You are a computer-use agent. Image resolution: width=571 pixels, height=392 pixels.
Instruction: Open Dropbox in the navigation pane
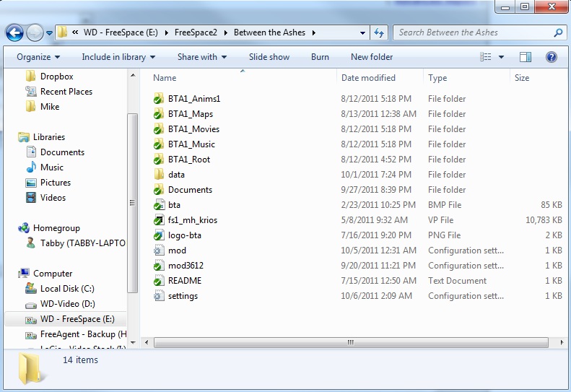coord(56,76)
